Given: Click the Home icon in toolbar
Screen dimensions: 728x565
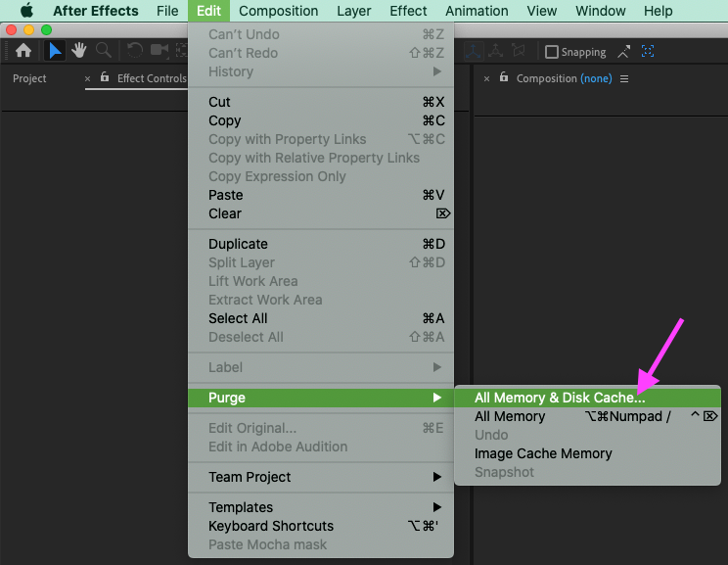Looking at the screenshot, I should pyautogui.click(x=23, y=51).
